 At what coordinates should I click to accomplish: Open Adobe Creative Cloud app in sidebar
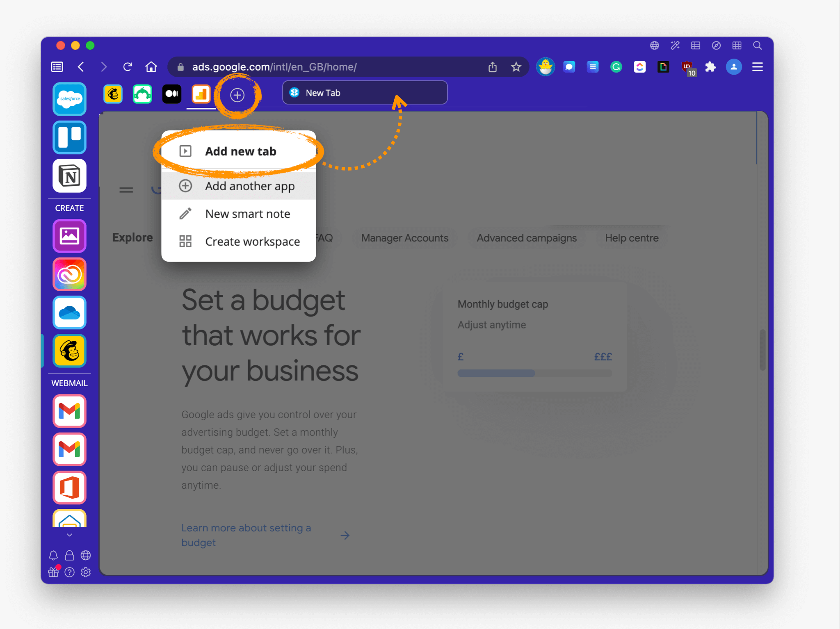click(69, 274)
